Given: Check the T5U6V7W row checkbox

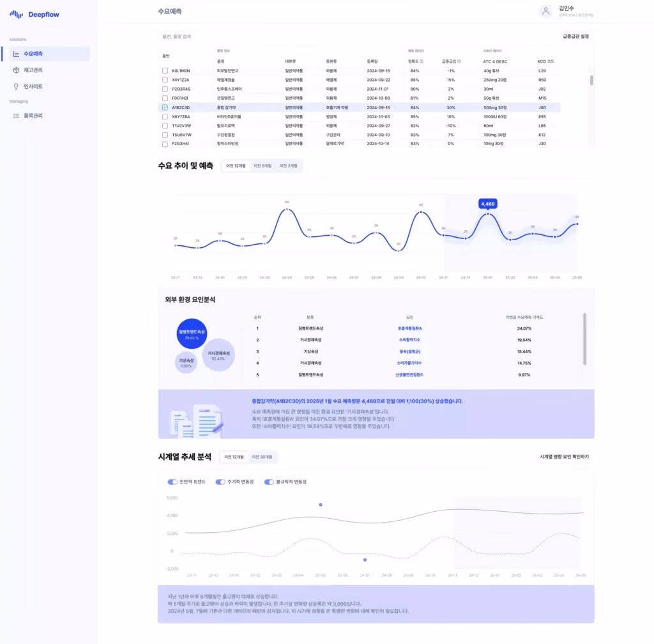Looking at the screenshot, I should [x=165, y=135].
